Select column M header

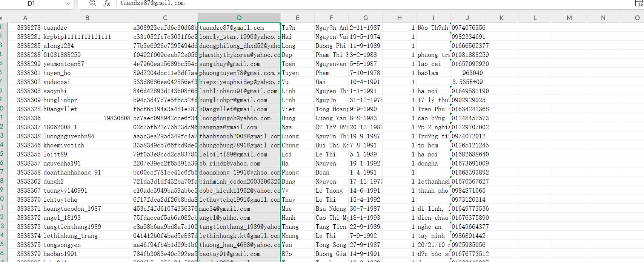[x=569, y=18]
